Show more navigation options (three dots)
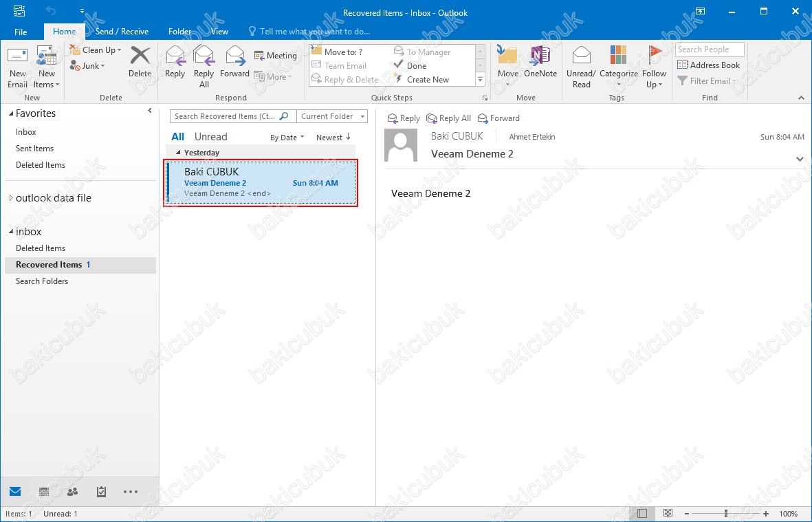 pos(131,492)
